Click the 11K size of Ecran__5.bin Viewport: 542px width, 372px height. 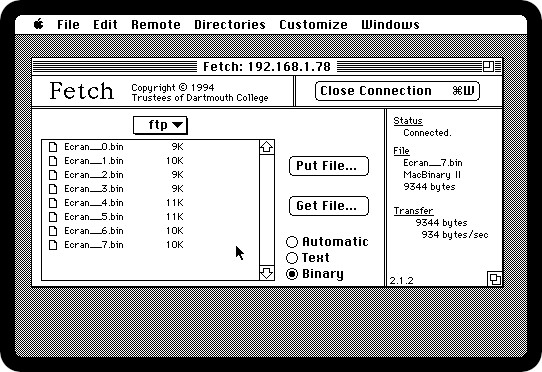pos(175,217)
